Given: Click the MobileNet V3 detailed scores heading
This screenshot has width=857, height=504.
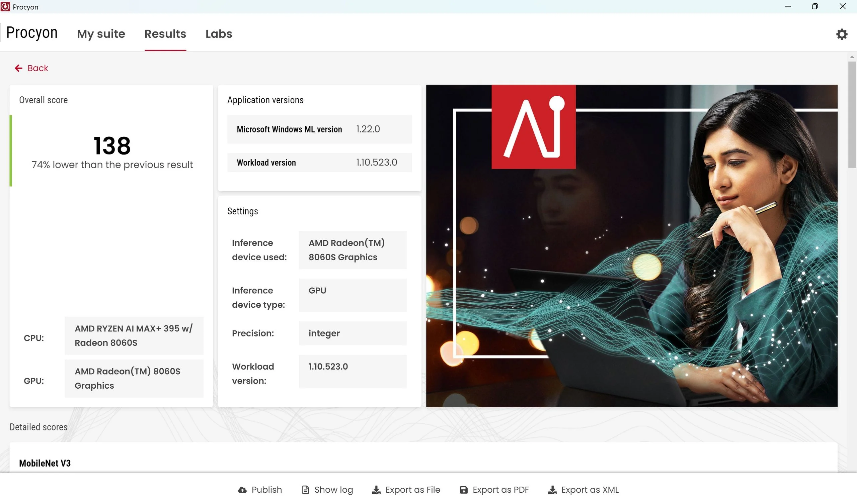Looking at the screenshot, I should pyautogui.click(x=45, y=463).
